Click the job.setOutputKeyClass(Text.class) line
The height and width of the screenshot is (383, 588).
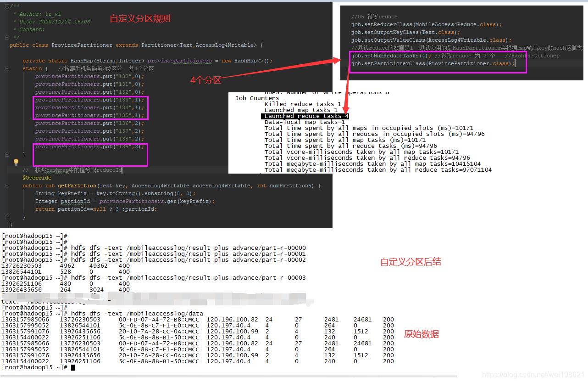coord(405,32)
